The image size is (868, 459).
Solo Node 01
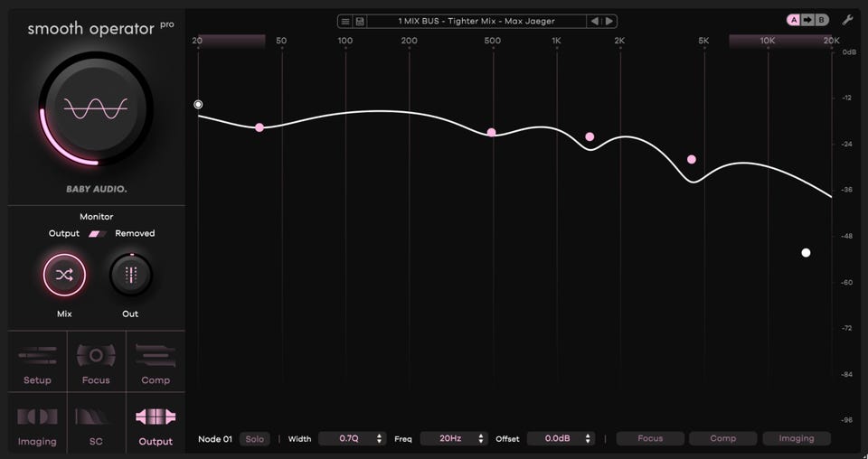255,439
